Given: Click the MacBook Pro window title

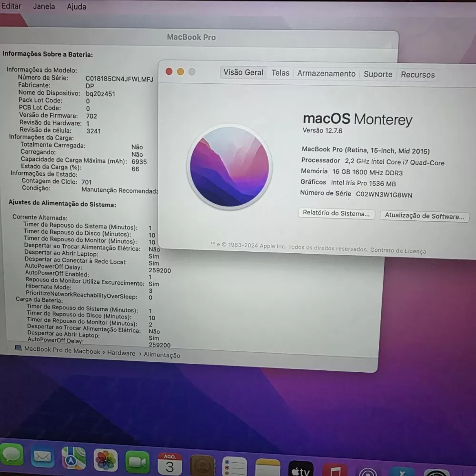Looking at the screenshot, I should [191, 37].
